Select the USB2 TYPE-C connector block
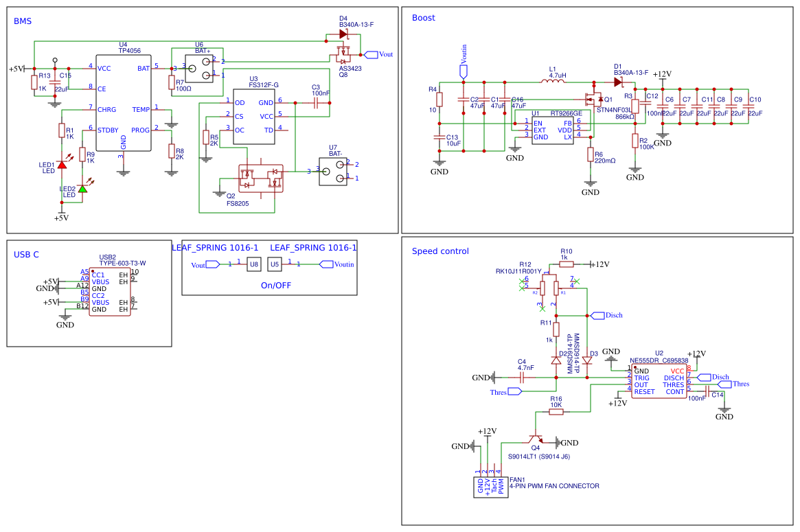 tap(109, 292)
